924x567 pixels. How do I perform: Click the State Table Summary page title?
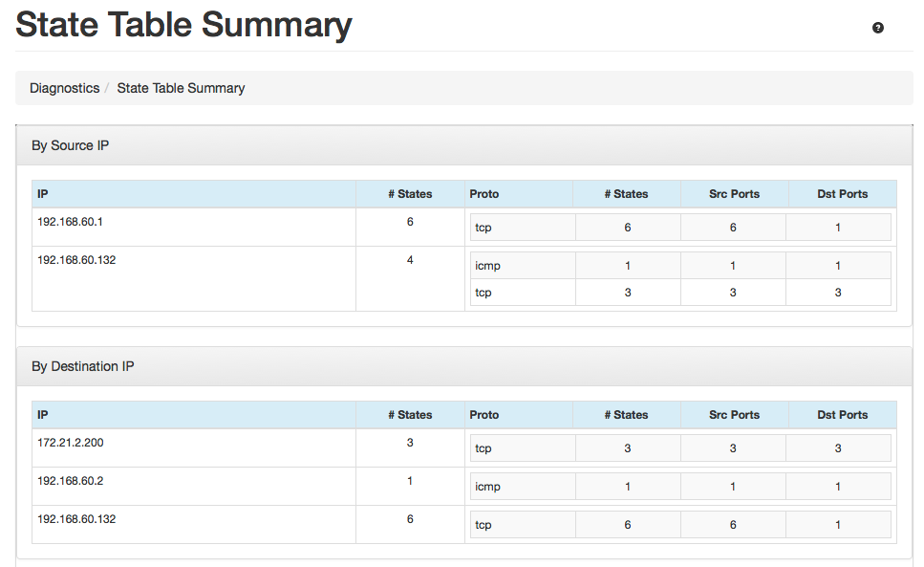[183, 25]
